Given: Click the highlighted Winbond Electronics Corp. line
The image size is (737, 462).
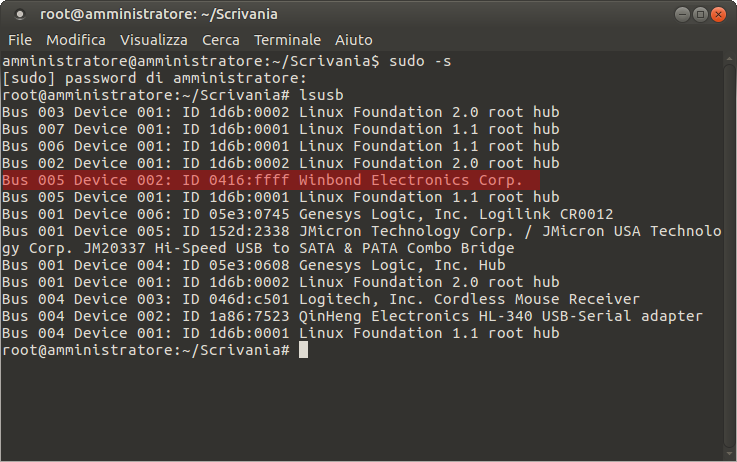Looking at the screenshot, I should (271, 180).
